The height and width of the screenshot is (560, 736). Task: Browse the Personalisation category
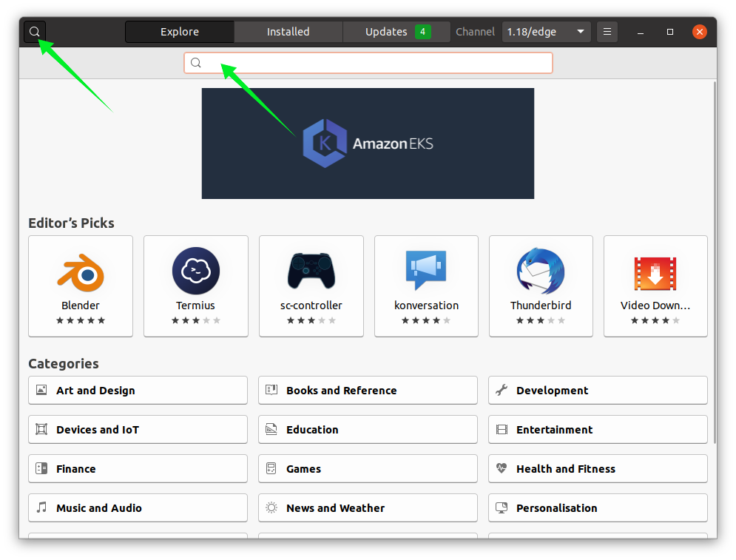(598, 508)
